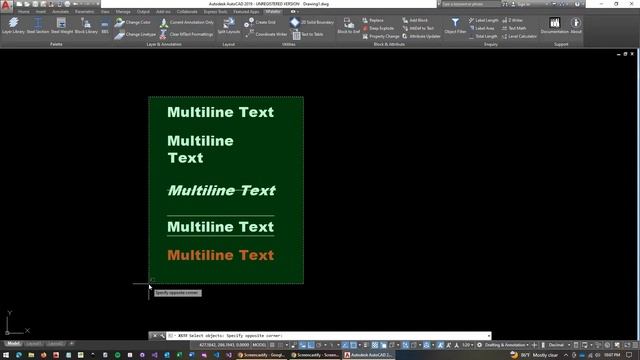Click the Open file icon in quick access toolbar
The image size is (640, 360).
pyautogui.click(x=27, y=4)
